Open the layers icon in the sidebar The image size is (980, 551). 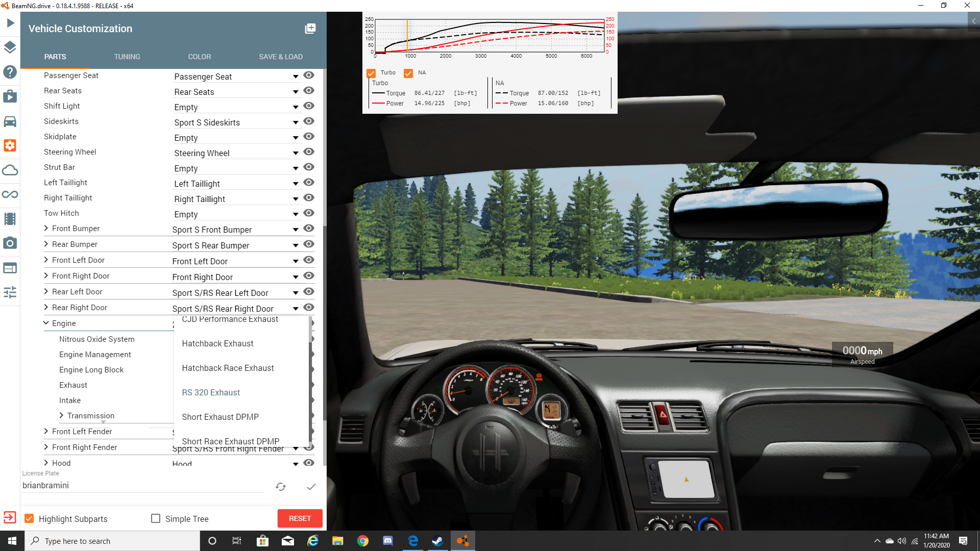tap(10, 47)
